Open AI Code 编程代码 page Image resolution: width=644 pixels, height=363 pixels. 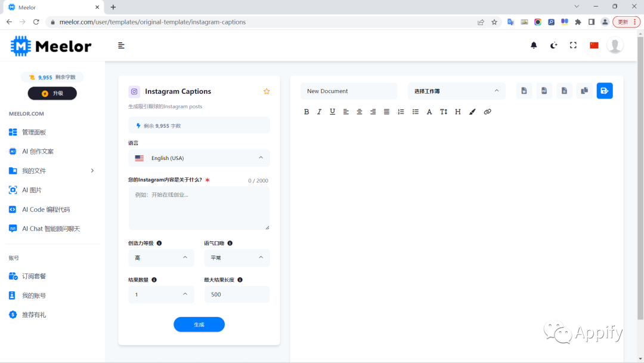(x=39, y=209)
